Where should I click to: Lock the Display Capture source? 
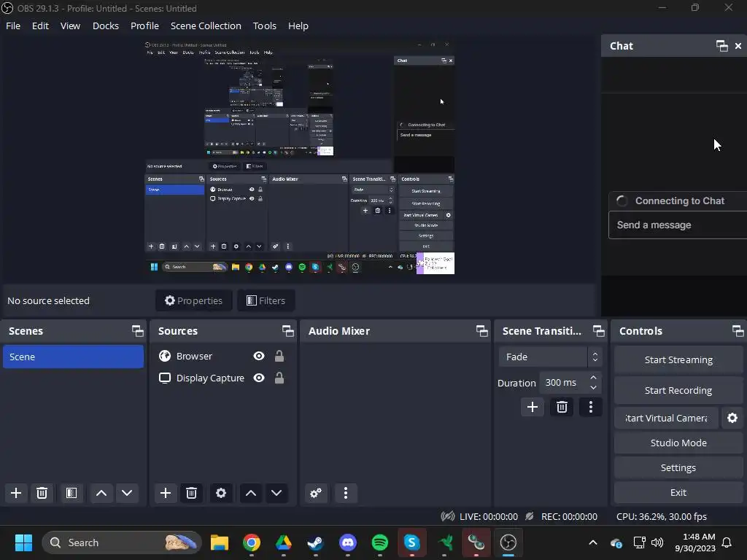coord(279,378)
